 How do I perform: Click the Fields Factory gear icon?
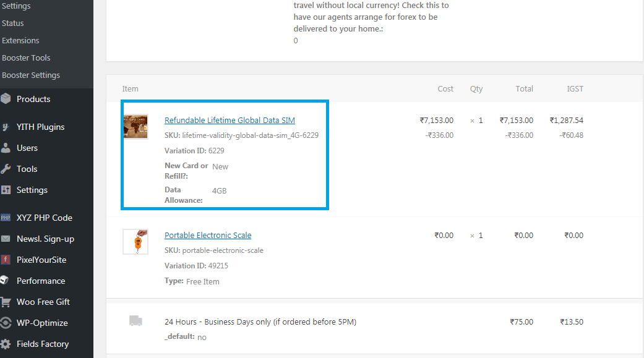pos(6,344)
